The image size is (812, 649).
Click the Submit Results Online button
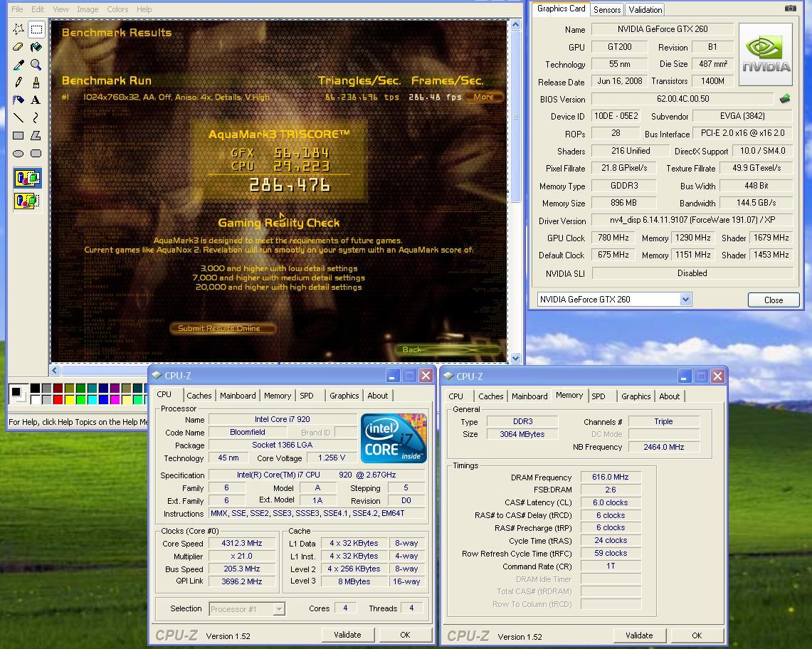pyautogui.click(x=222, y=328)
